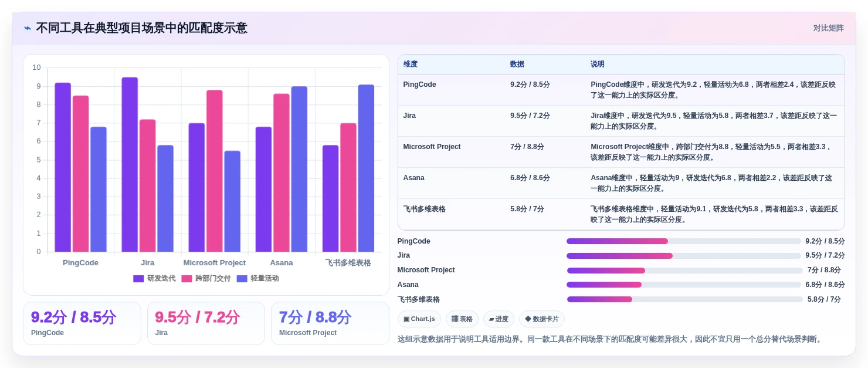Click the Microsoft Project progress bar
This screenshot has width=868, height=368.
point(684,270)
